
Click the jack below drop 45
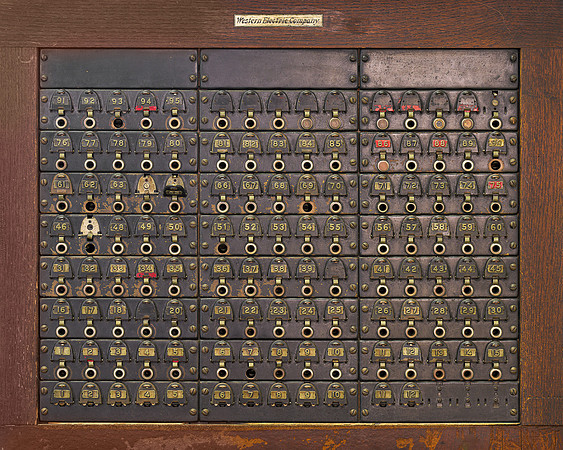click(495, 290)
